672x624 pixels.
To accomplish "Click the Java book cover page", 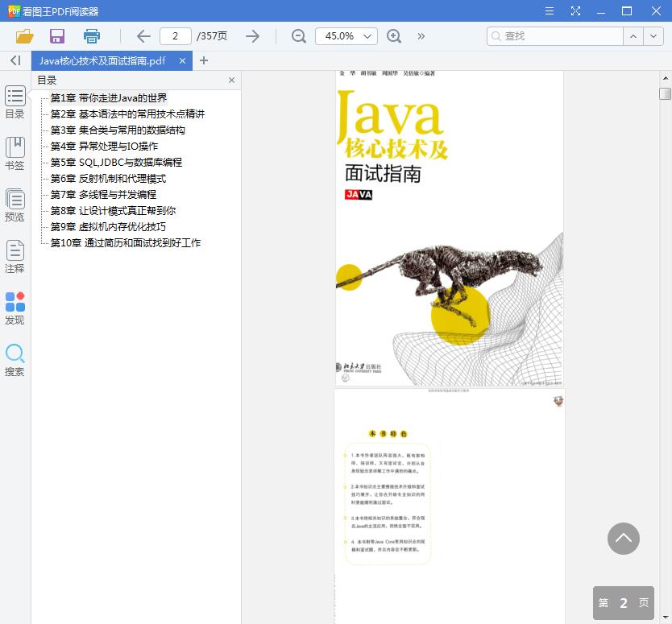I will point(449,229).
